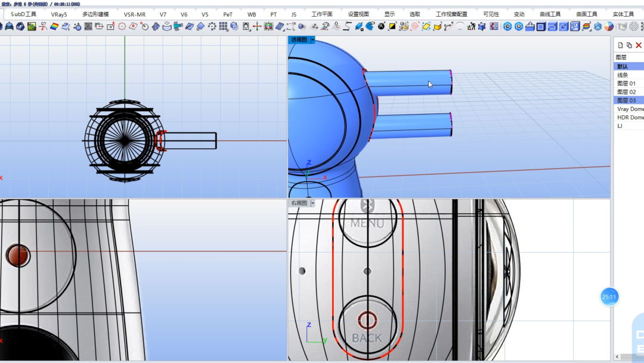This screenshot has height=363, width=644.
Task: Open the 曲线工具 tab
Action: pyautogui.click(x=550, y=14)
